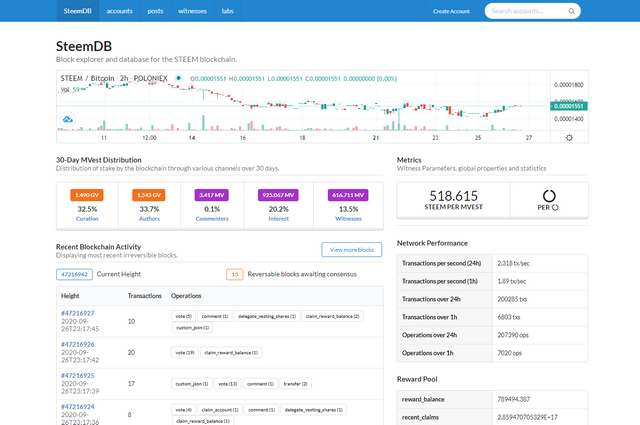Click the 15 reversible blocks badge
The width and height of the screenshot is (640, 425).
click(235, 274)
